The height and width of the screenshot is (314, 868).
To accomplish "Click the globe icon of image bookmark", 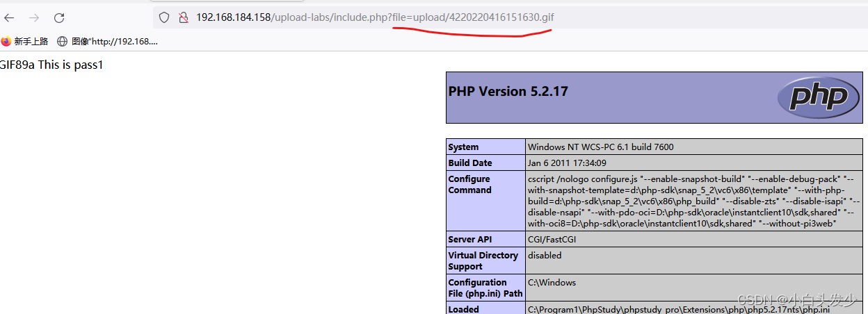I will 63,42.
